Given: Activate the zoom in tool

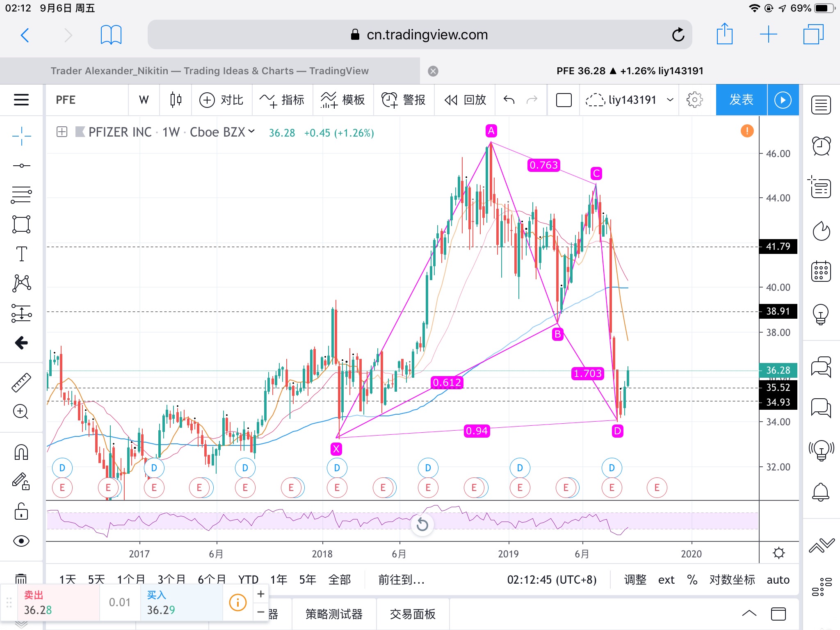Looking at the screenshot, I should (21, 411).
